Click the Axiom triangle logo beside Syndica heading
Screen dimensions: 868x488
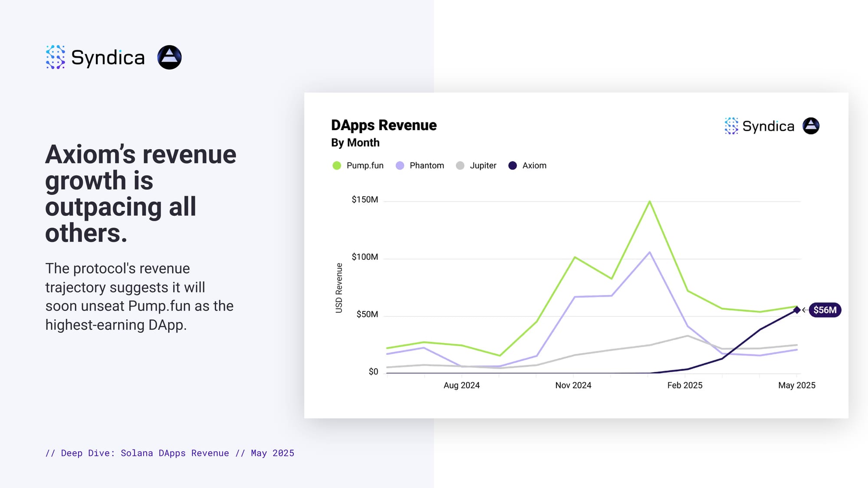169,57
